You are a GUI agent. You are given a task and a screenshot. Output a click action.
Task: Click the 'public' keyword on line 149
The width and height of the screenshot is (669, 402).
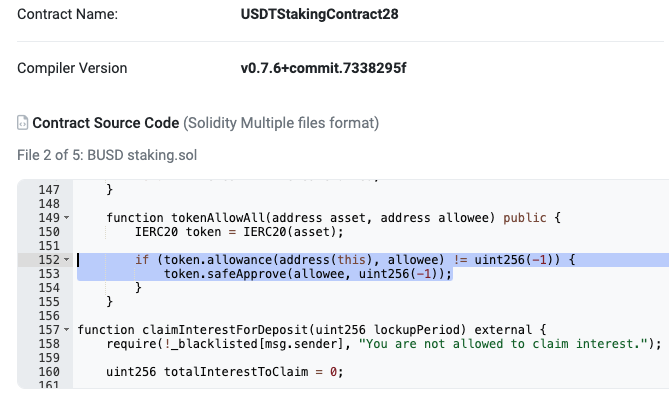[524, 218]
